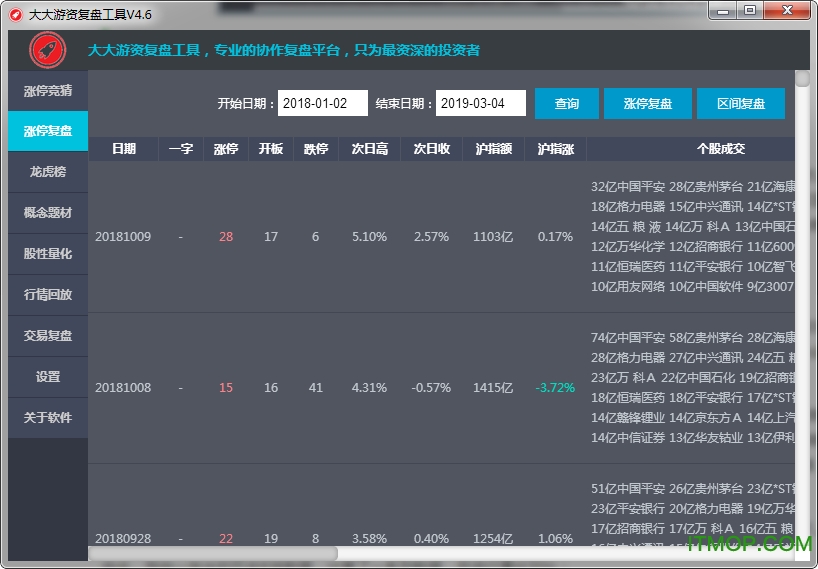The width and height of the screenshot is (818, 569).
Task: Click 次日高 value 5.10%
Action: (x=369, y=237)
